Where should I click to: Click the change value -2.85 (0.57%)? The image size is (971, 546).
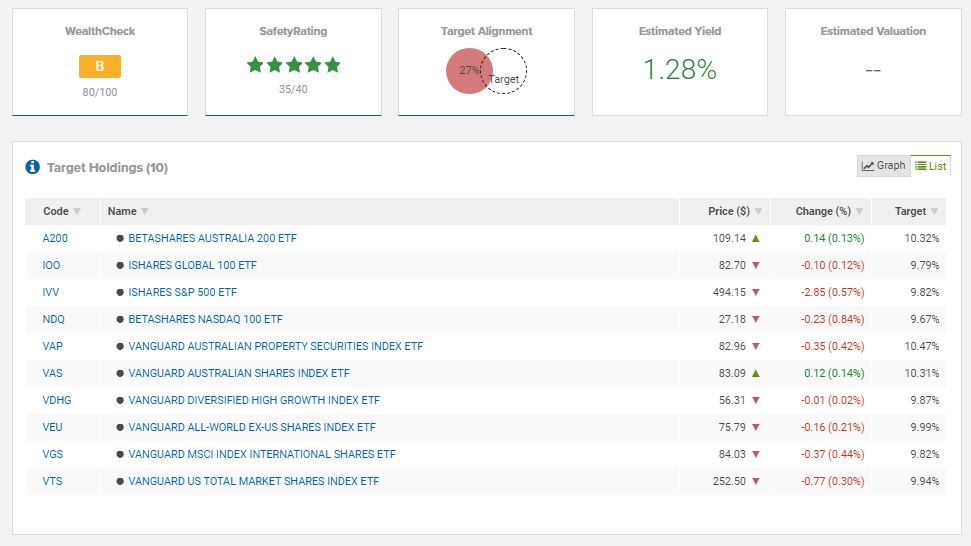(832, 292)
